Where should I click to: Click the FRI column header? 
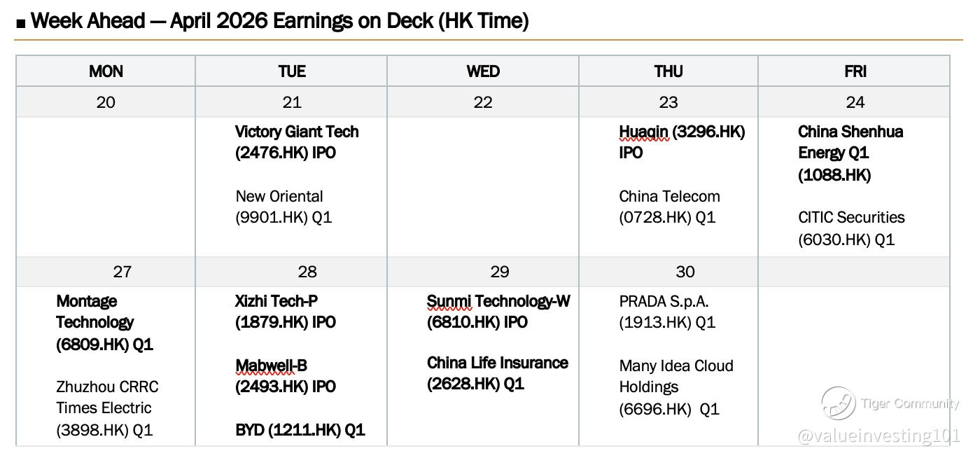(x=855, y=71)
